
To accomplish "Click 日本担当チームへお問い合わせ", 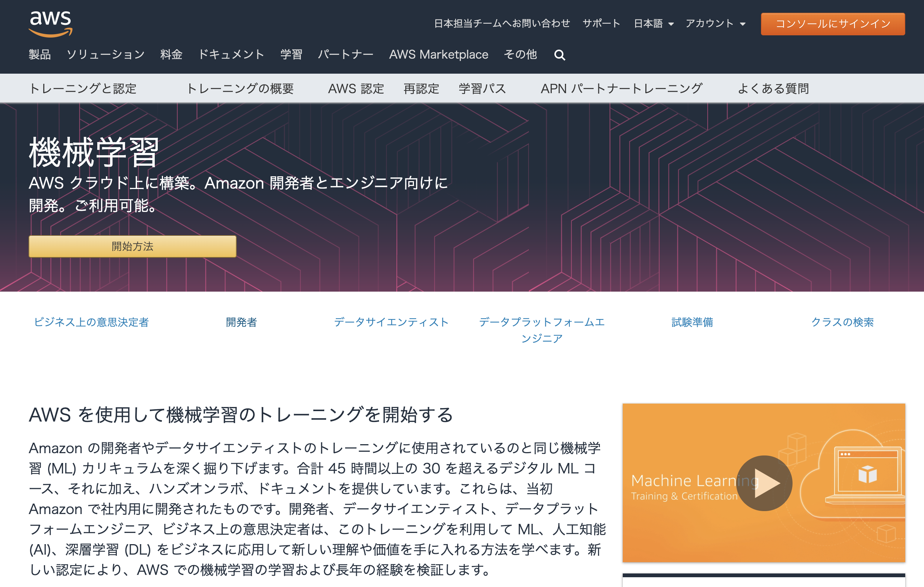I will (502, 23).
